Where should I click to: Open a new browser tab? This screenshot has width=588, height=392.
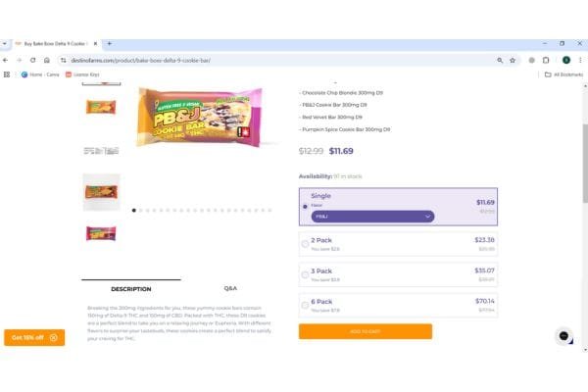click(109, 44)
